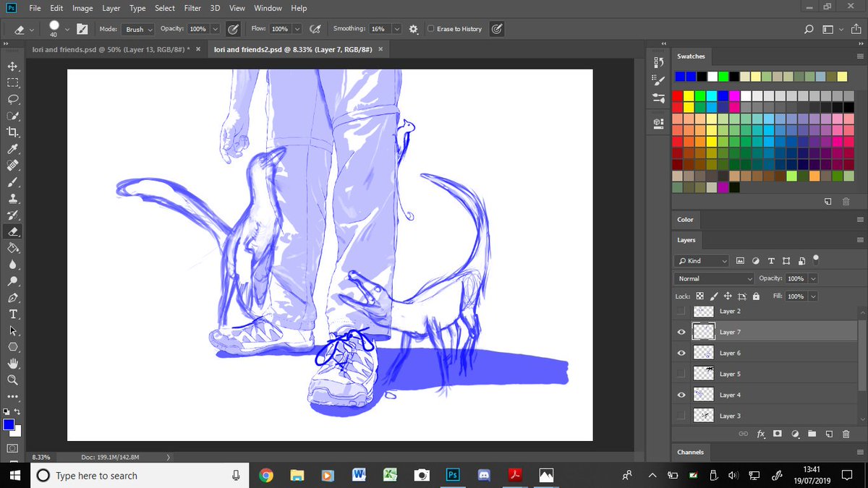Open brush preset picker arrow
This screenshot has width=868, height=488.
click(x=67, y=29)
